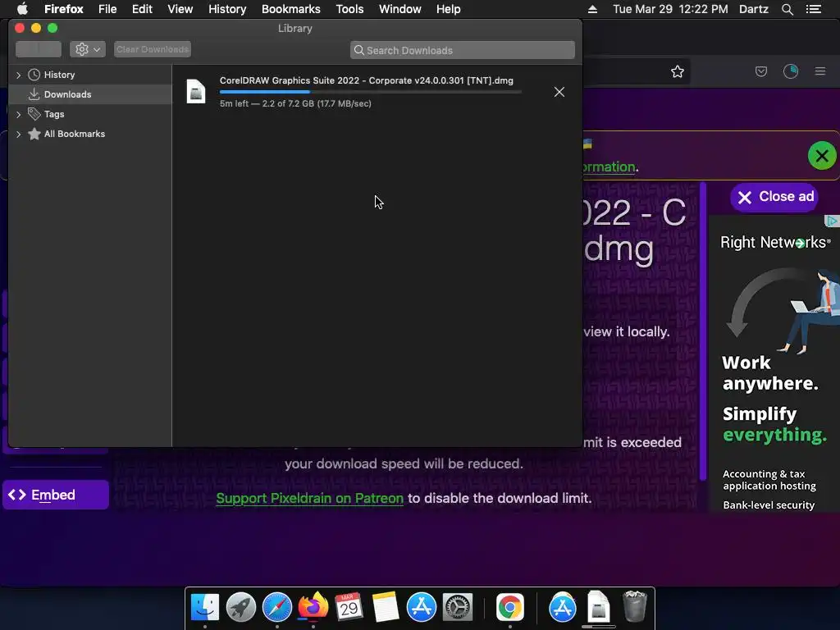Focus the Search Downloads field
This screenshot has height=630, width=840.
(x=463, y=50)
